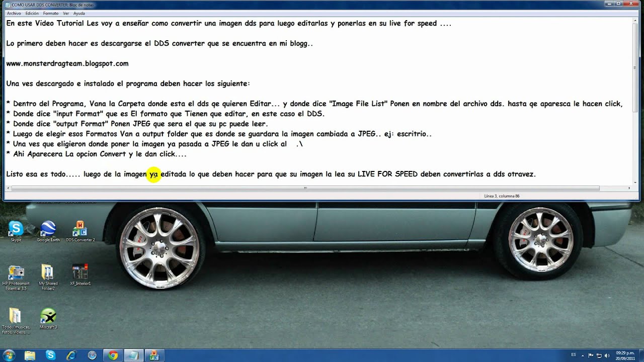Click the Show desktop strip
Viewport: 644px width, 362px height.
point(641,355)
